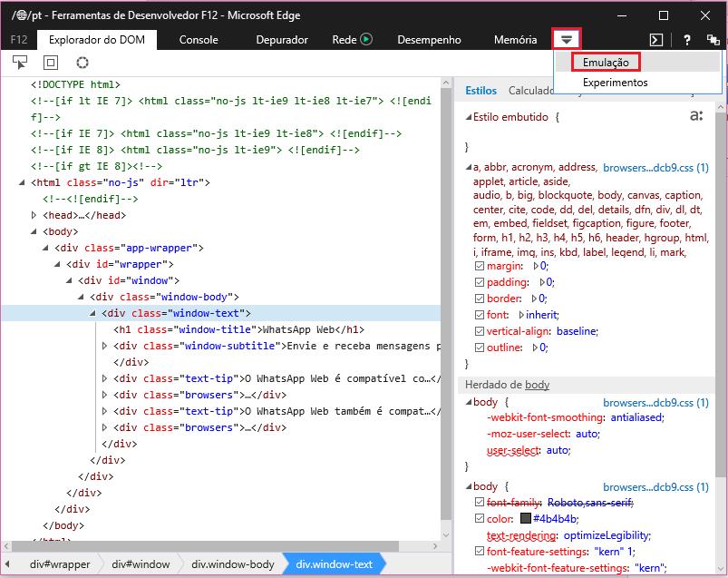Screen dimensions: 728x578
Task: Click the select element tool icon
Action: (x=19, y=63)
